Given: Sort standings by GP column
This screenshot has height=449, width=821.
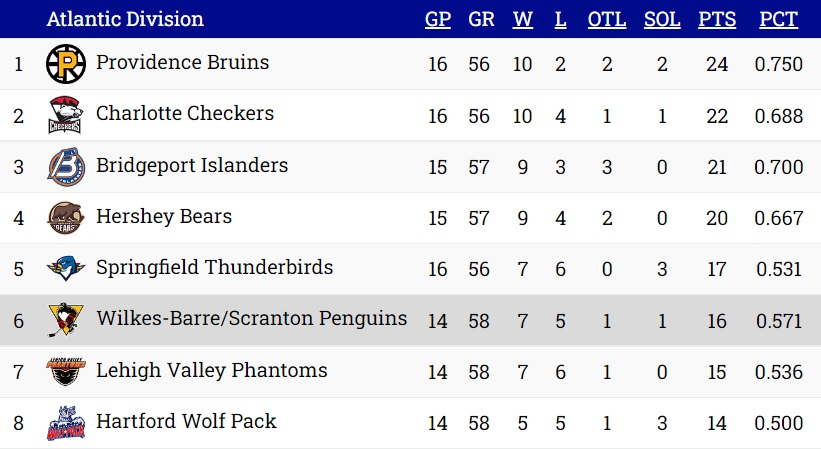Looking at the screenshot, I should (438, 19).
